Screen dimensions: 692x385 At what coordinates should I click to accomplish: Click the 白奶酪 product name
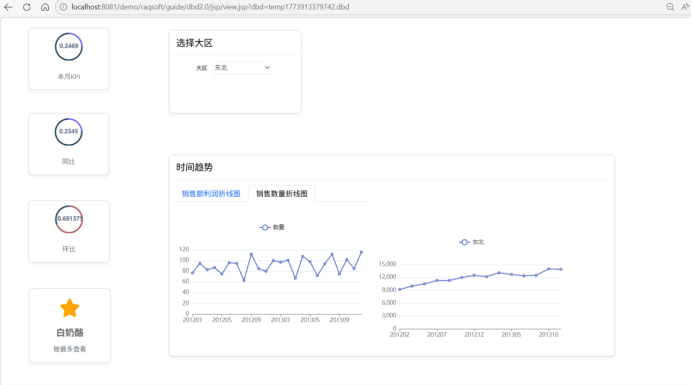click(70, 332)
